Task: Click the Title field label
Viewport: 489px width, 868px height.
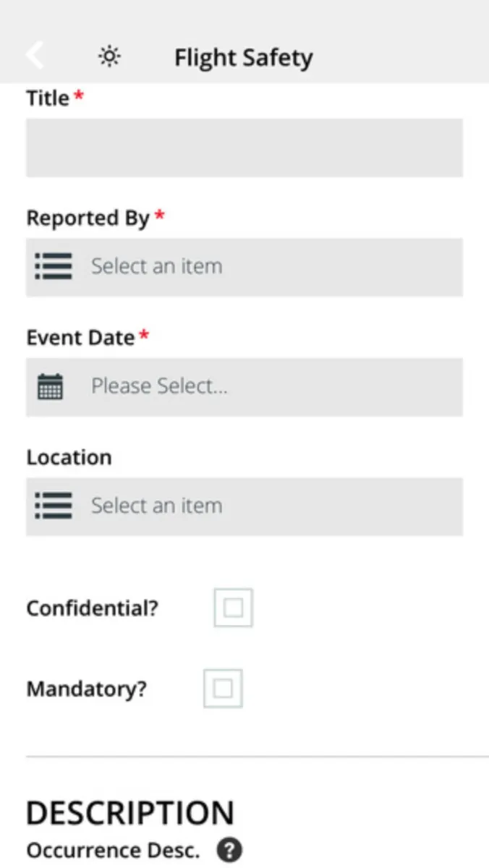Action: (48, 98)
